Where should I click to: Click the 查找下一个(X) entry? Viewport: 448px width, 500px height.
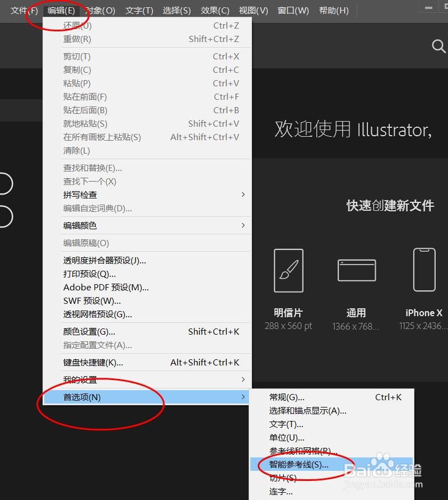(147, 181)
